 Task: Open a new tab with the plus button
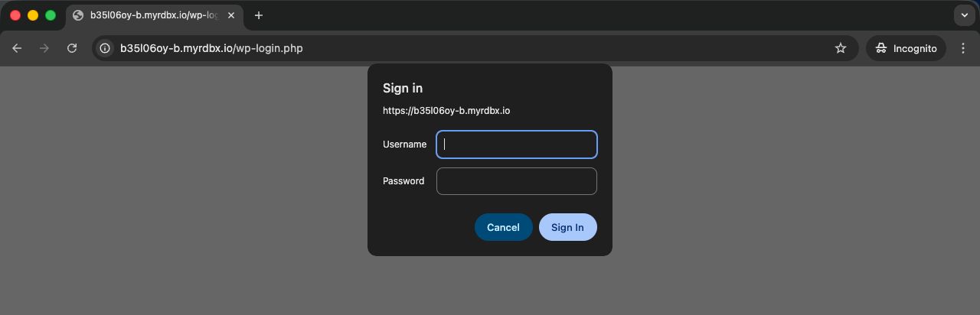point(259,15)
